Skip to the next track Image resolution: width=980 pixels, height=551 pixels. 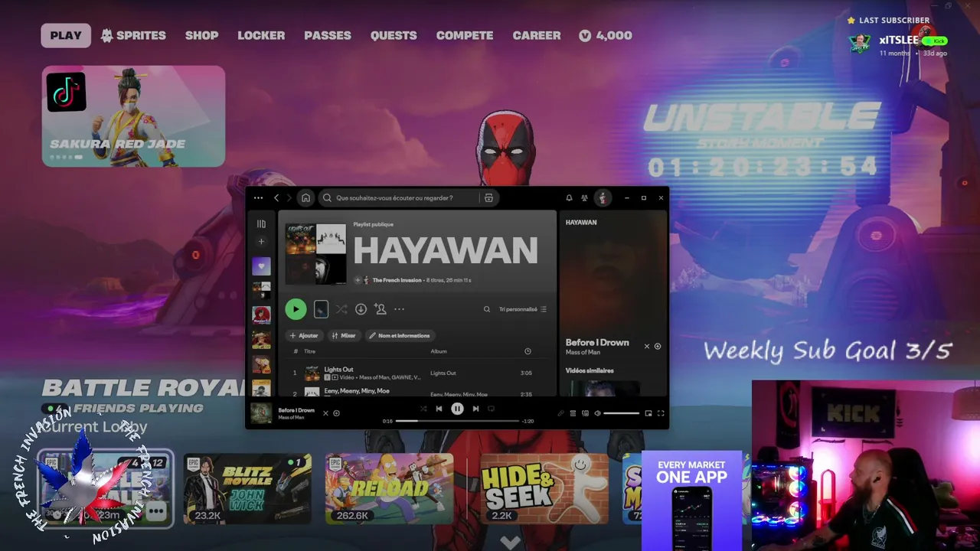(x=475, y=409)
